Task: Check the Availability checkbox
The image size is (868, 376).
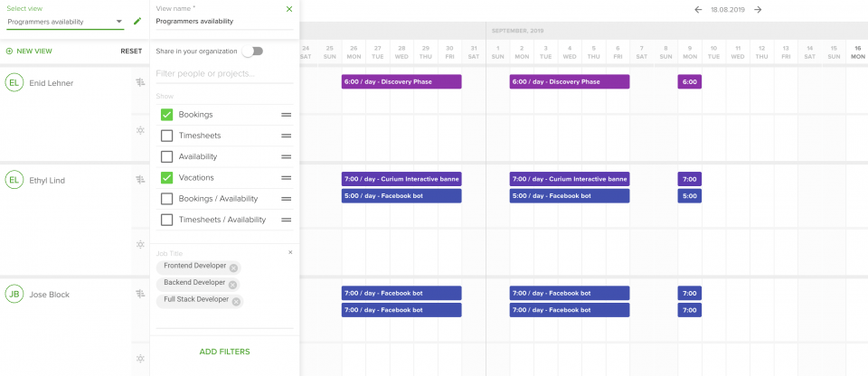Action: (166, 156)
